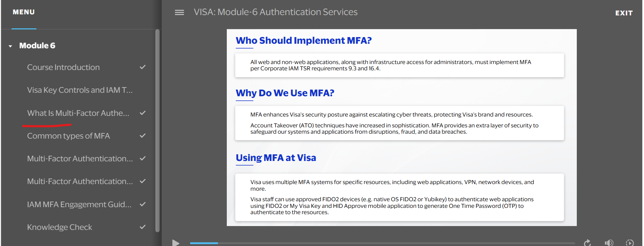Click the Play button in player bar
644x246 pixels.
(176, 243)
